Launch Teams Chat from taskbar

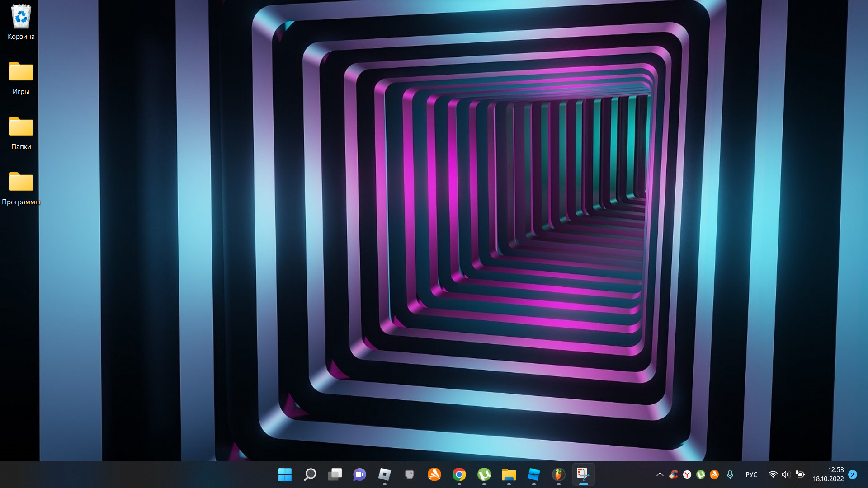(360, 474)
